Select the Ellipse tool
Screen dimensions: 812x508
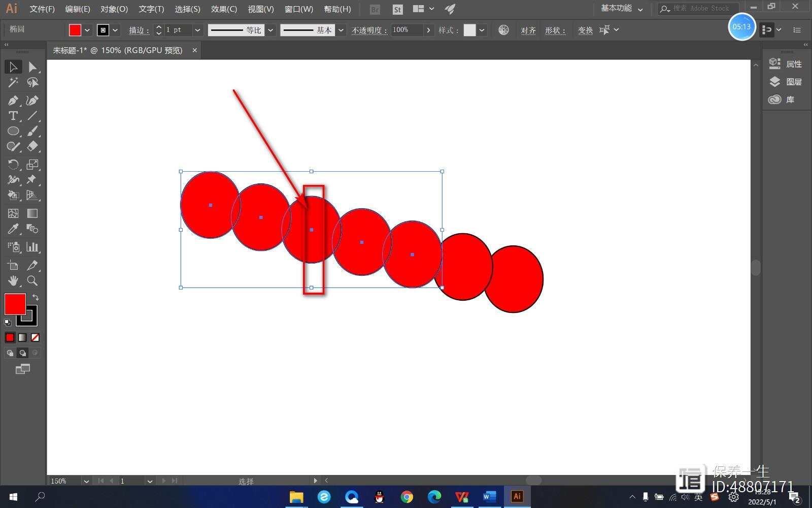tap(13, 131)
